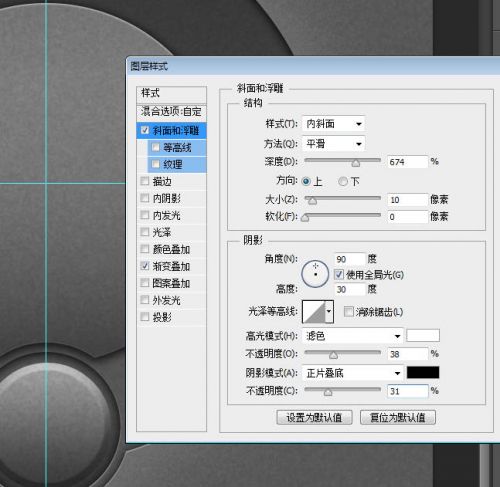Open the 方法 平滑 dropdown
500x487 pixels.
pos(333,144)
